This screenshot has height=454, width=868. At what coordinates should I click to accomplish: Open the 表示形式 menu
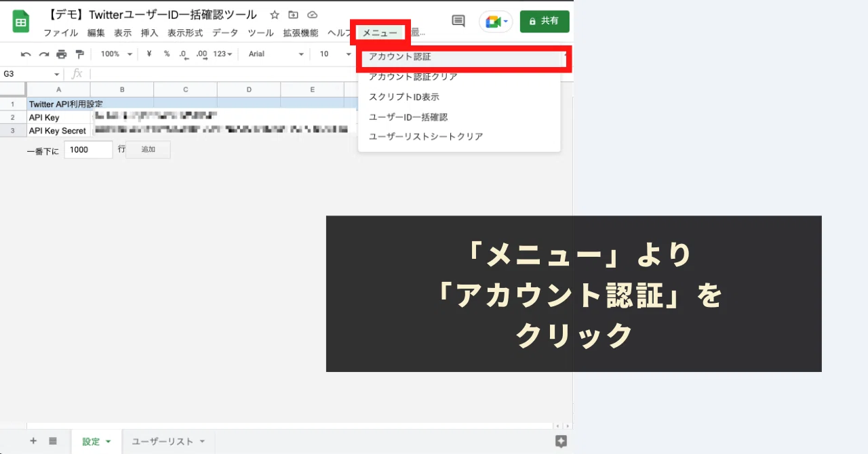185,33
